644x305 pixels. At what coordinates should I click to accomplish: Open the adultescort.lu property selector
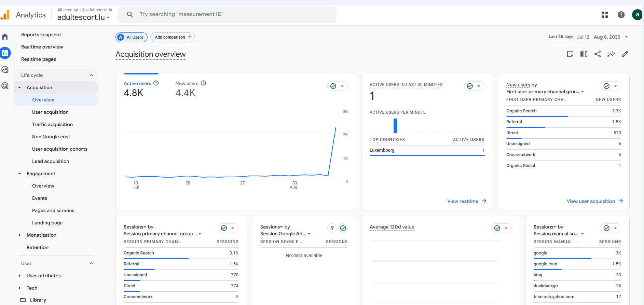click(83, 17)
